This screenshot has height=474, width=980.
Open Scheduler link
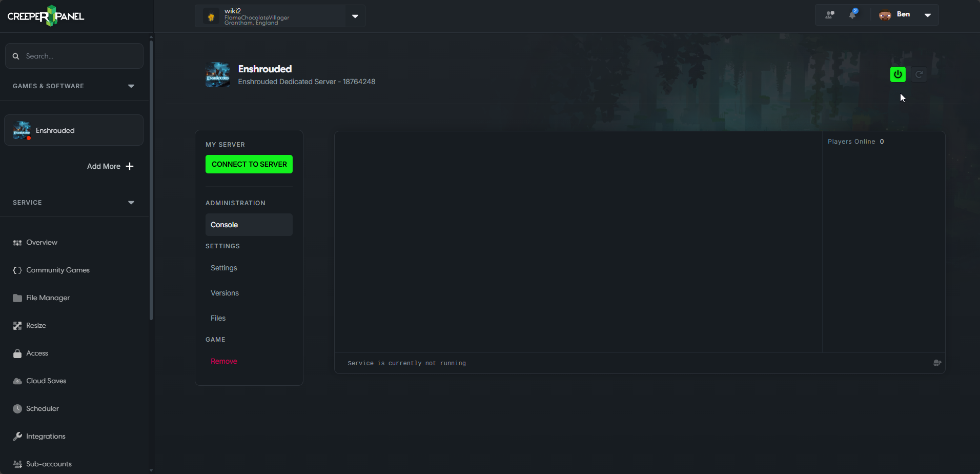click(43, 409)
